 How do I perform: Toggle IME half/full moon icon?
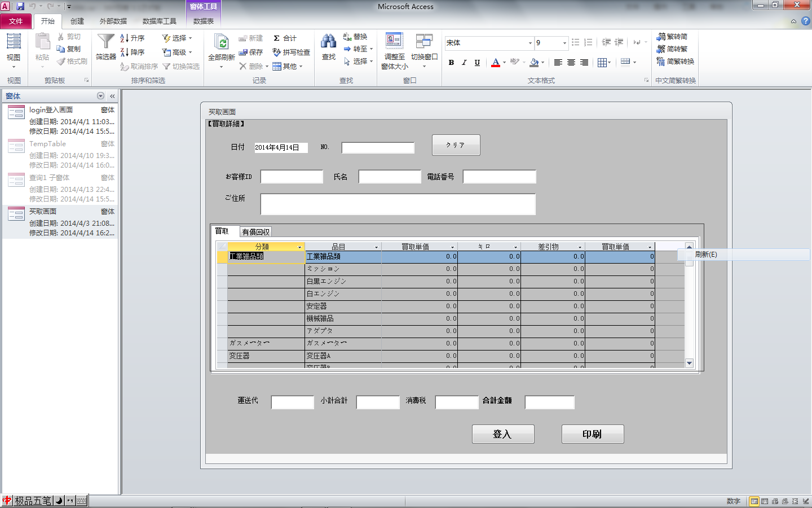[59, 501]
